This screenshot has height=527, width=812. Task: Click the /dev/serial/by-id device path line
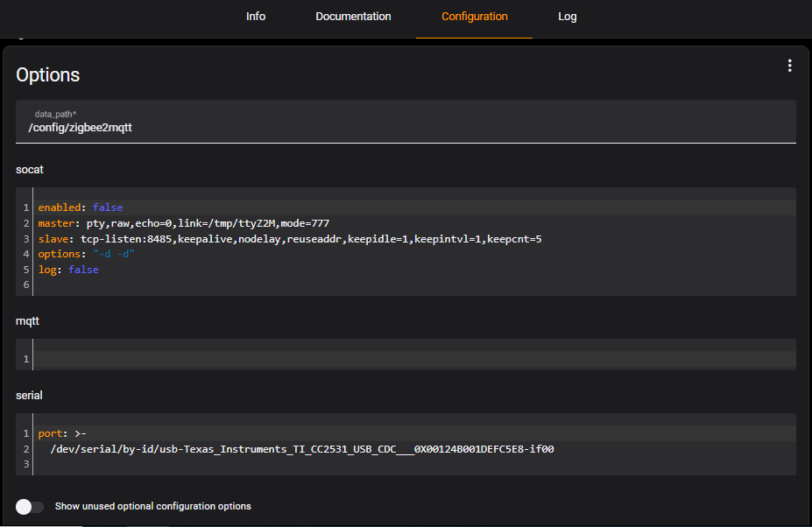[x=301, y=449]
